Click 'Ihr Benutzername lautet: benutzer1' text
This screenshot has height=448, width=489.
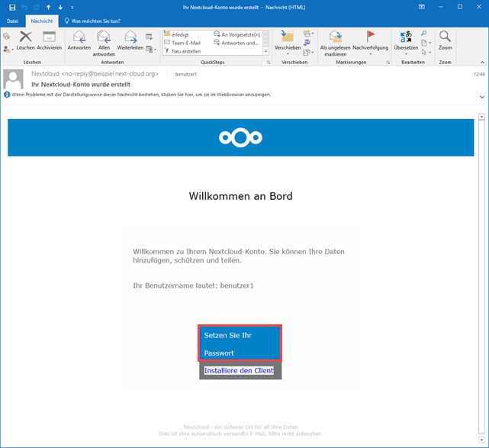[x=193, y=285]
